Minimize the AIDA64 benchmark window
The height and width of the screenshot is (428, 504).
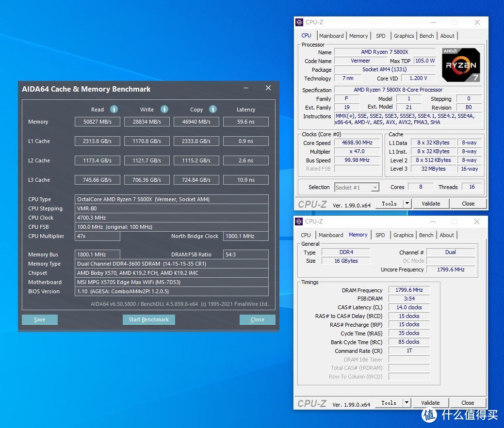pos(246,88)
